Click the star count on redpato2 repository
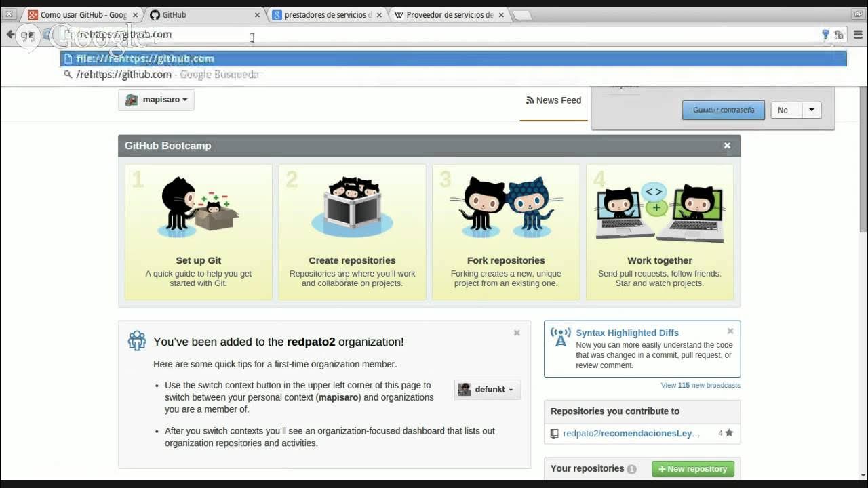 pyautogui.click(x=726, y=433)
